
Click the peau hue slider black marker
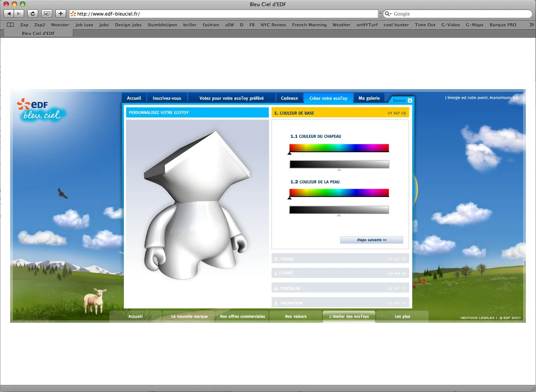click(289, 198)
